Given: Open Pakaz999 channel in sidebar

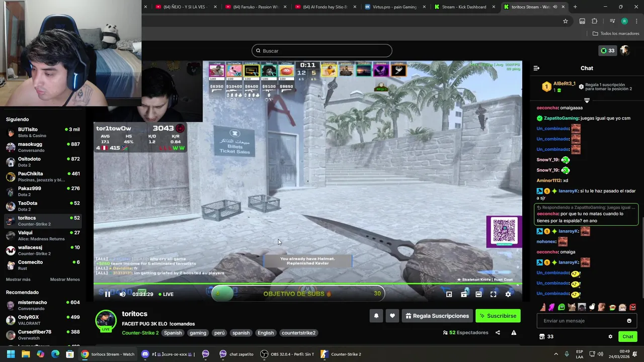Looking at the screenshot, I should point(43,191).
